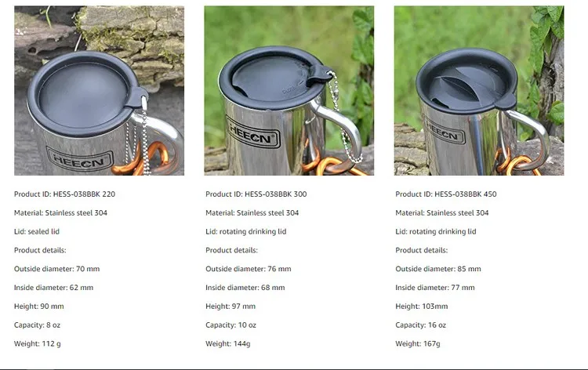Click 'Weight: 144g' specification
The height and width of the screenshot is (370, 588).
tap(228, 344)
